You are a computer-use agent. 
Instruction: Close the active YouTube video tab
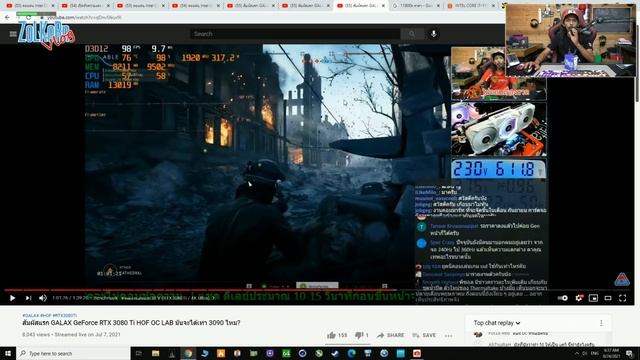point(383,6)
